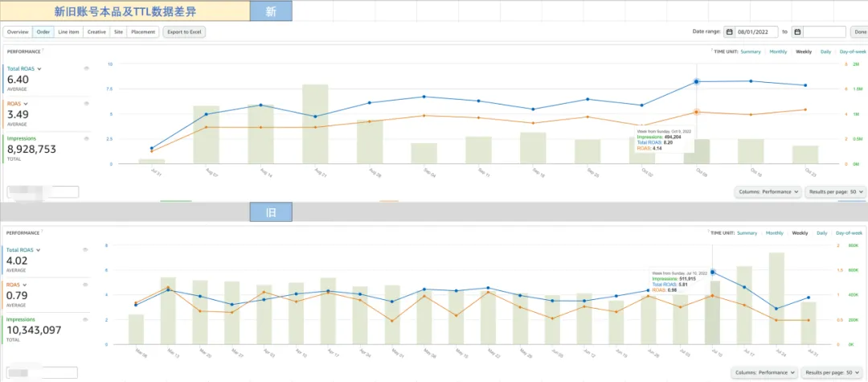
Task: Open the start date calendar icon
Action: [x=730, y=32]
